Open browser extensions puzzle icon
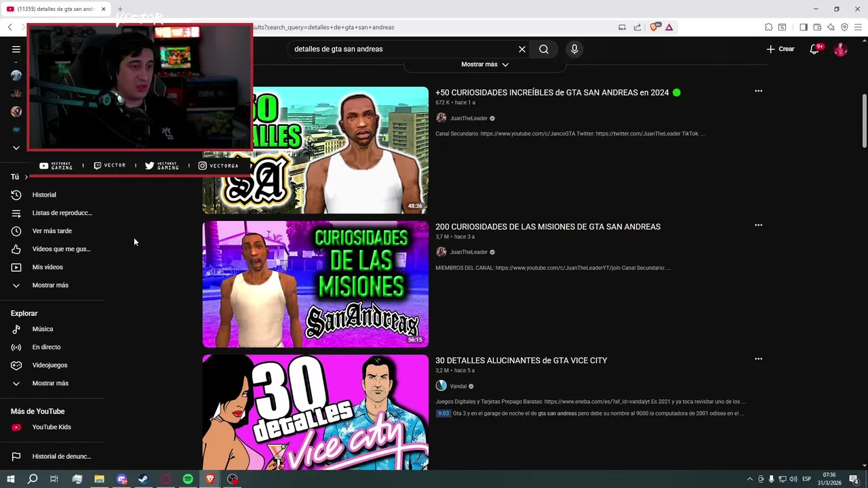 tap(768, 27)
